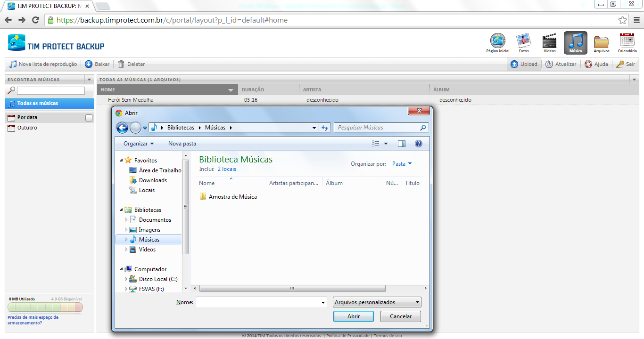Open Arquivos personalizados file type dropdown
The image size is (644, 339).
pyautogui.click(x=377, y=302)
